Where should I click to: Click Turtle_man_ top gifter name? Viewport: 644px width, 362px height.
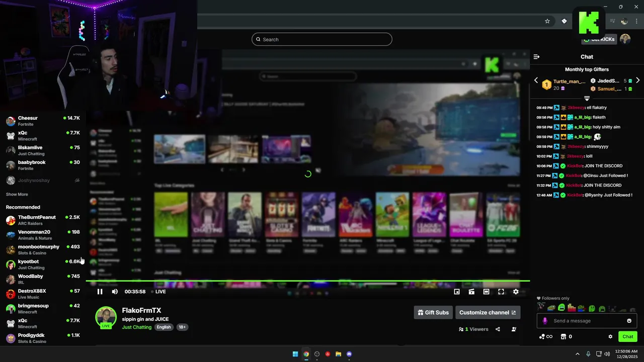click(570, 81)
